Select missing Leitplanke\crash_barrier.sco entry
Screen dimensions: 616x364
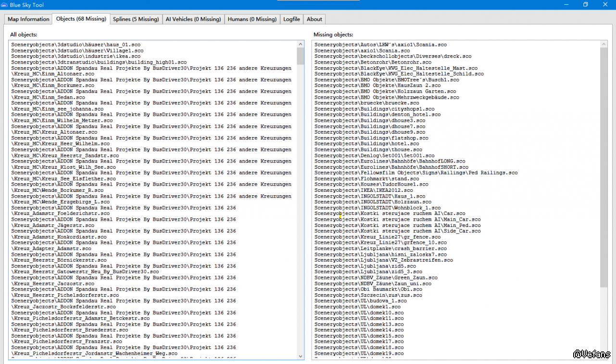pyautogui.click(x=380, y=249)
